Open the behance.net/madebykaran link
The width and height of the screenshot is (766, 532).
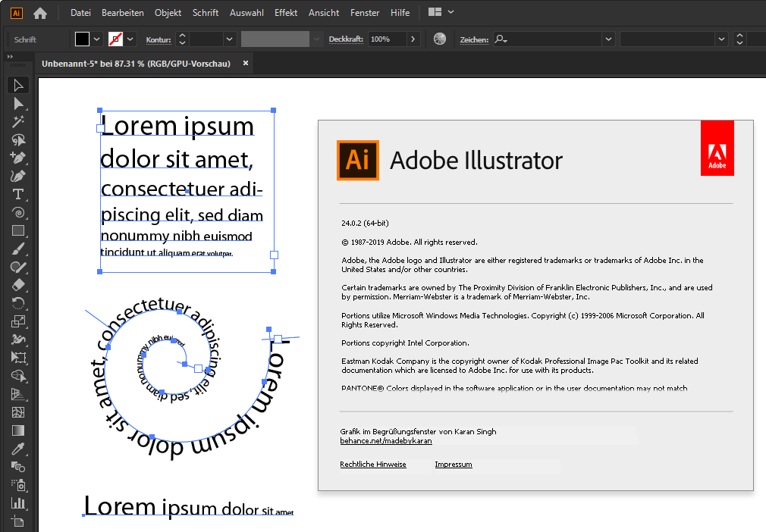(x=386, y=441)
